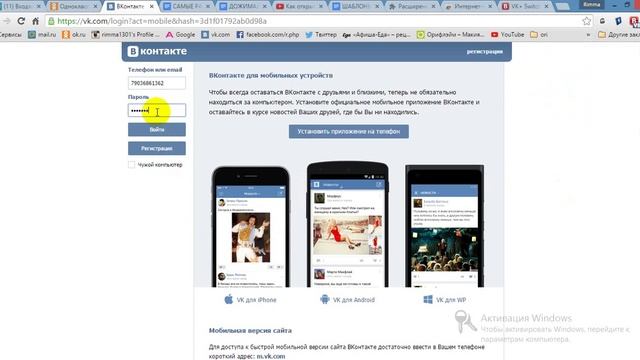Click the Apple icon for VK iPhone
This screenshot has height=360, width=640.
pyautogui.click(x=229, y=299)
